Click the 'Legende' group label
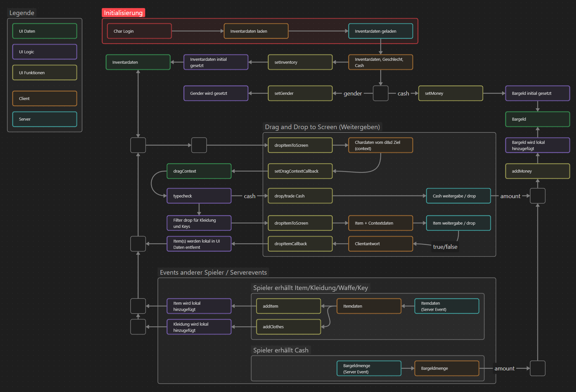The height and width of the screenshot is (392, 576). click(x=22, y=13)
